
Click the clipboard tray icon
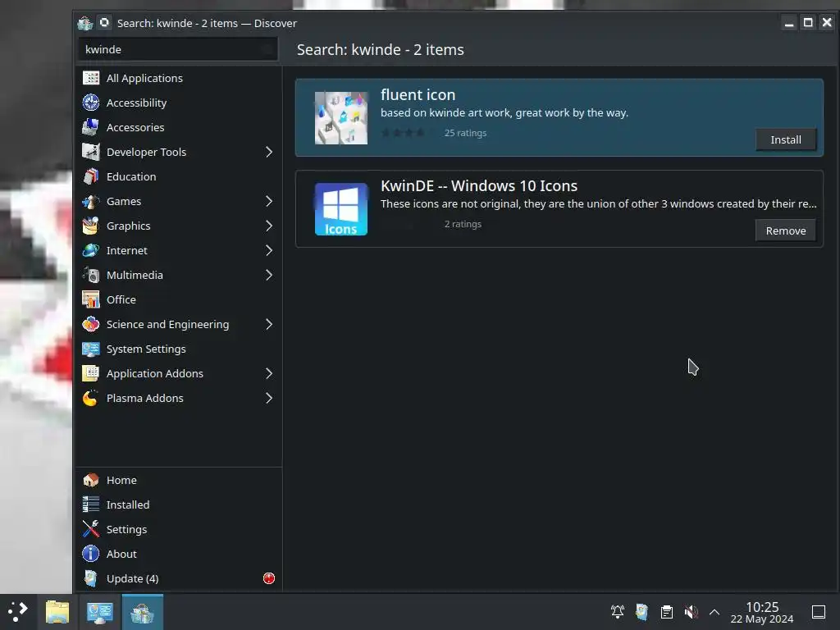pos(666,612)
